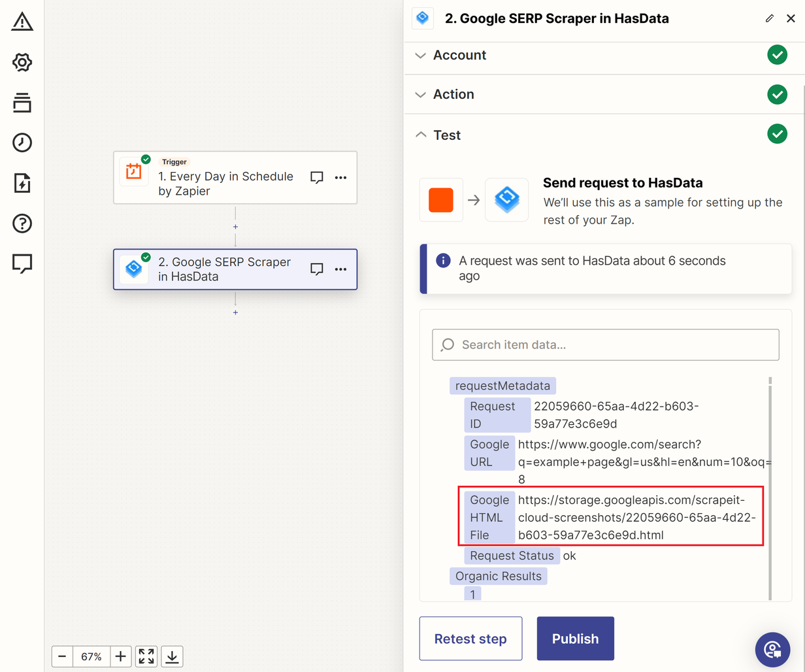Screen dimensions: 805x672
Task: Click Organic Results label
Action: [x=499, y=576]
